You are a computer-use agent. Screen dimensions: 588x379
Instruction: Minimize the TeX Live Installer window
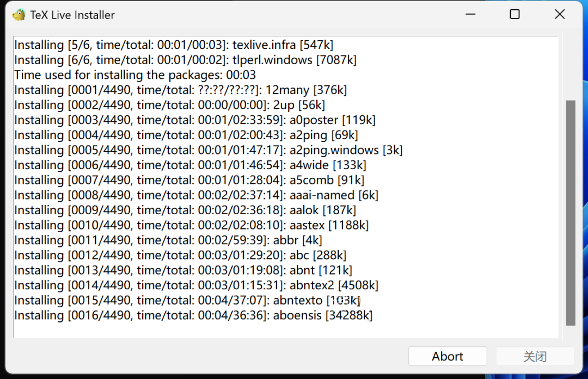click(x=469, y=15)
